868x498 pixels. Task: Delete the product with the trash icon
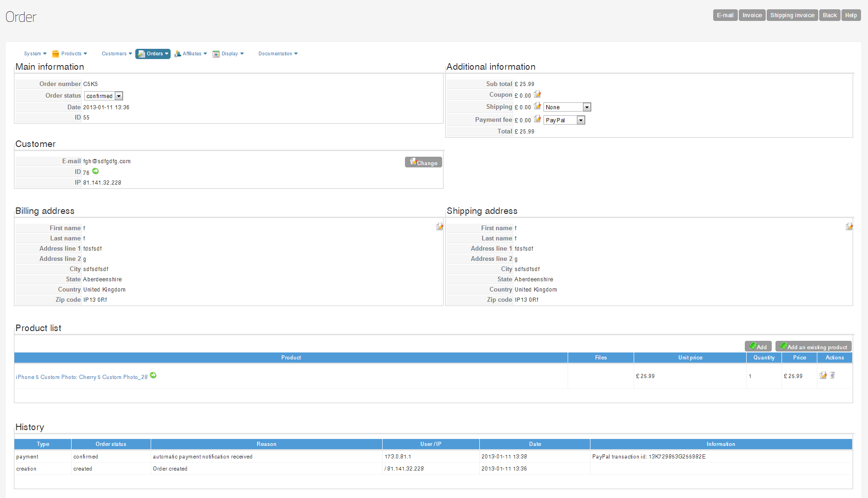(832, 376)
